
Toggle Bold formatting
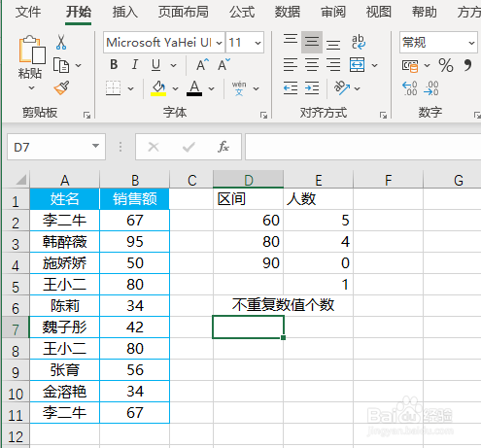point(114,65)
